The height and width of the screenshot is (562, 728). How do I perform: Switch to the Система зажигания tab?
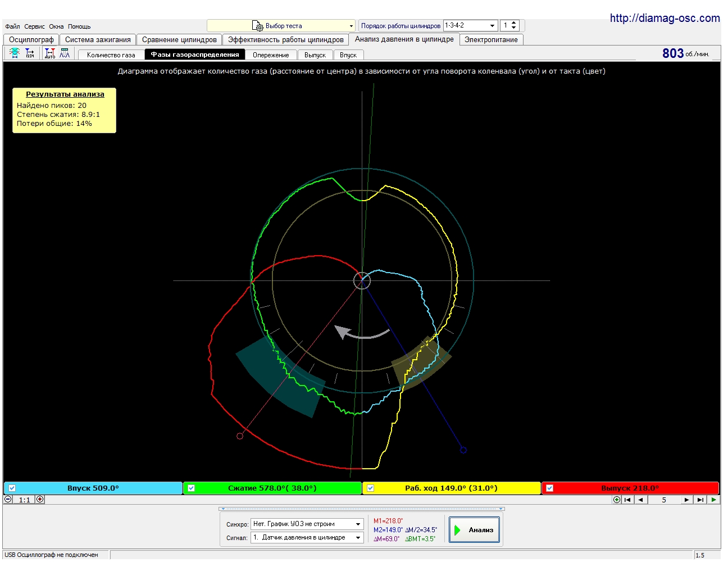coord(98,40)
